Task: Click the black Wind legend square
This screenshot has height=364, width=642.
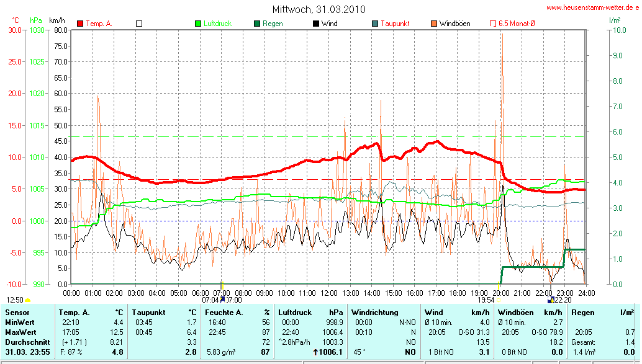Action: point(316,24)
